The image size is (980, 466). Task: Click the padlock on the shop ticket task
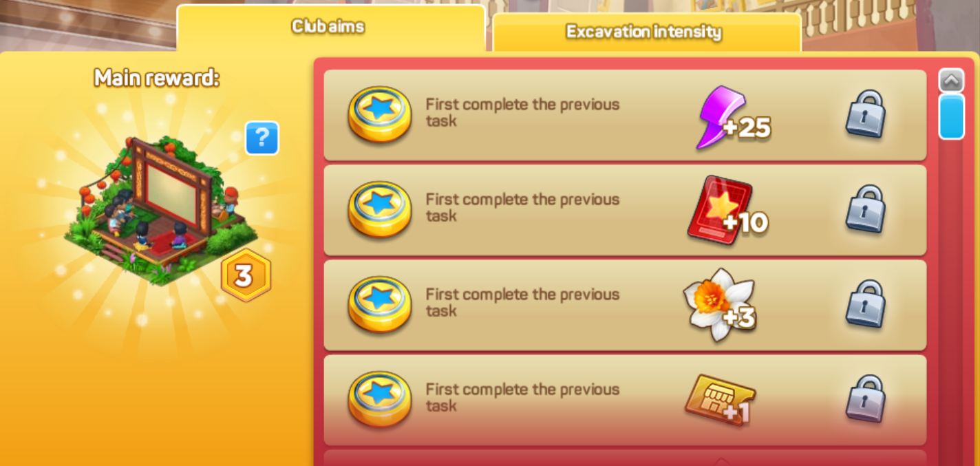[x=864, y=399]
